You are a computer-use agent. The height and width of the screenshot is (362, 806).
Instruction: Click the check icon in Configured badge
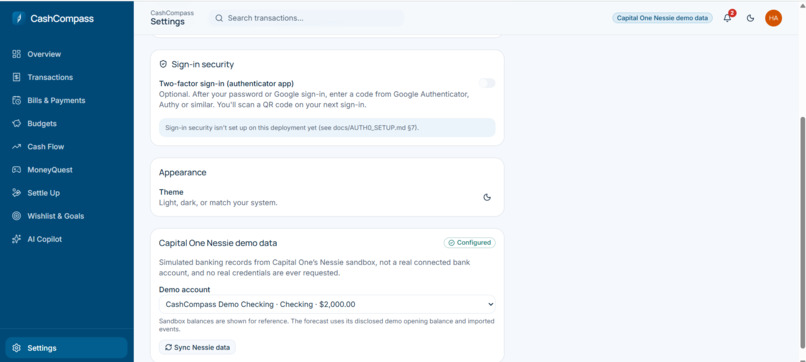451,243
